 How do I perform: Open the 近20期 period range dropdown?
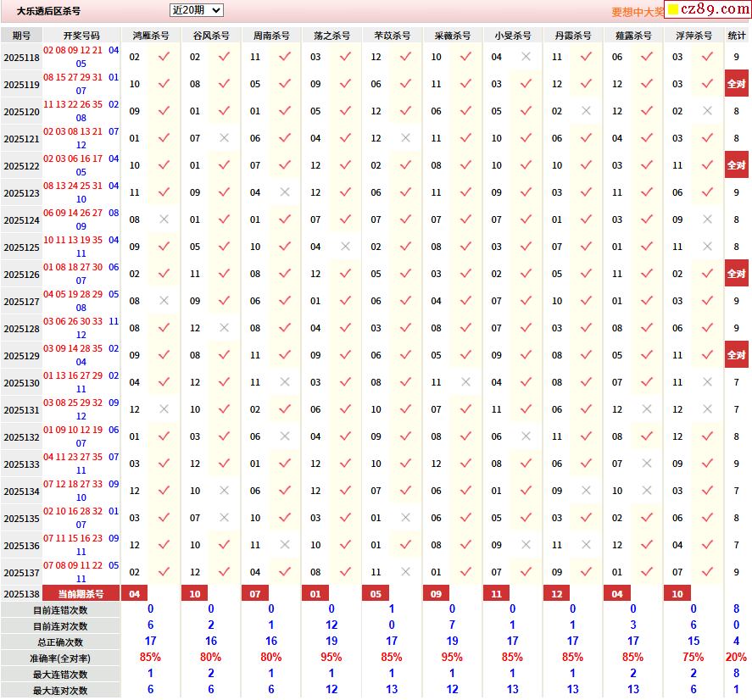coord(196,10)
